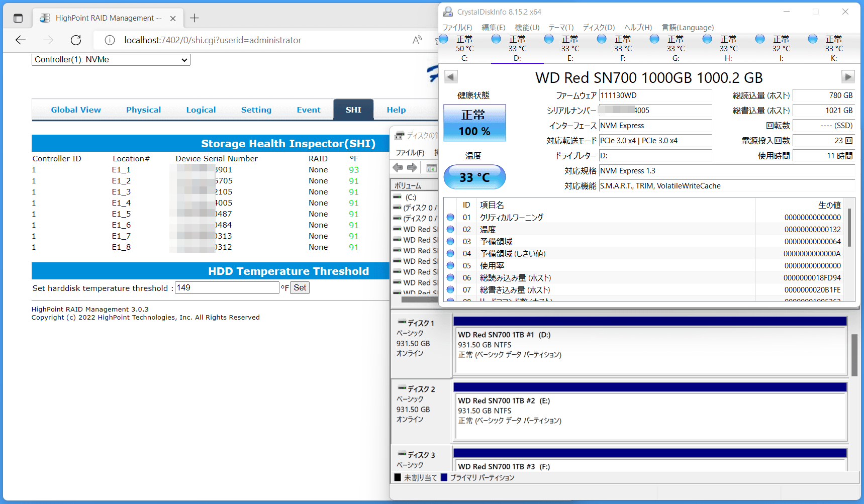Open CrystalDiskInfo ヘルプ(H) menu

(x=638, y=28)
